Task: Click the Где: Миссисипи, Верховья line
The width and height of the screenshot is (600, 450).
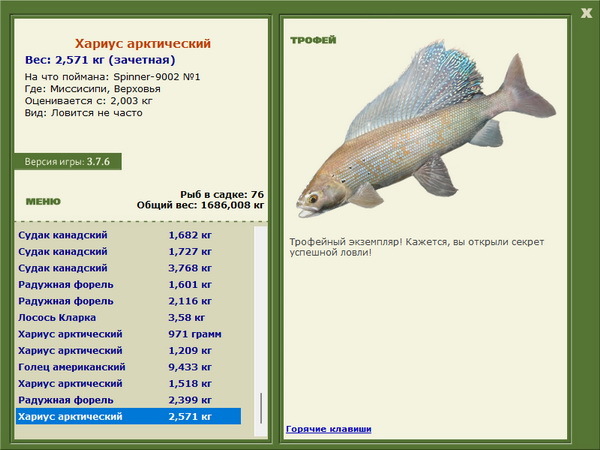Action: coord(93,89)
